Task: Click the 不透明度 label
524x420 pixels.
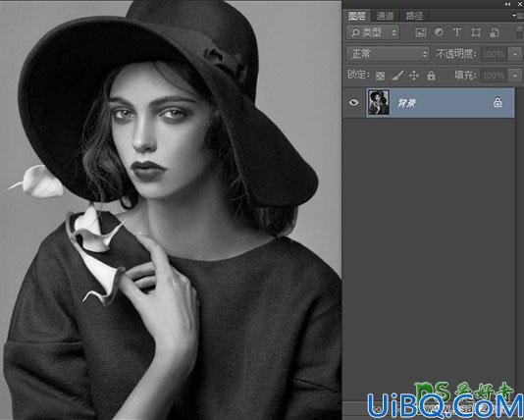Action: [456, 54]
